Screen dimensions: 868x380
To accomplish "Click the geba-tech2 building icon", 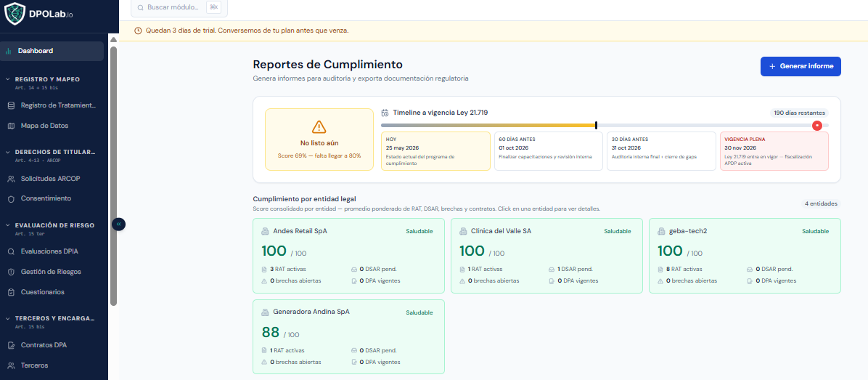I will (661, 231).
